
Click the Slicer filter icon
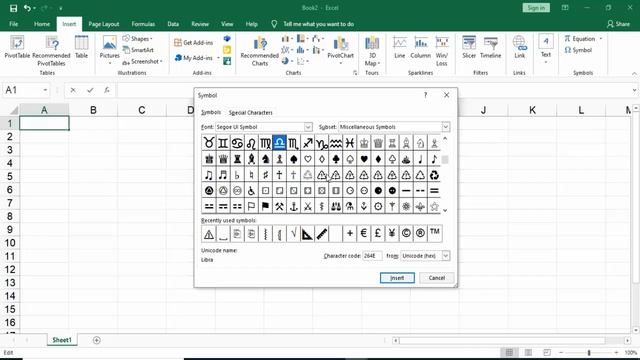click(x=469, y=47)
